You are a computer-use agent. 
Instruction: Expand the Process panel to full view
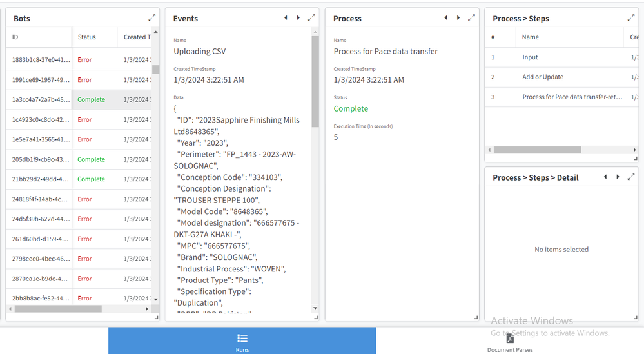(x=471, y=17)
